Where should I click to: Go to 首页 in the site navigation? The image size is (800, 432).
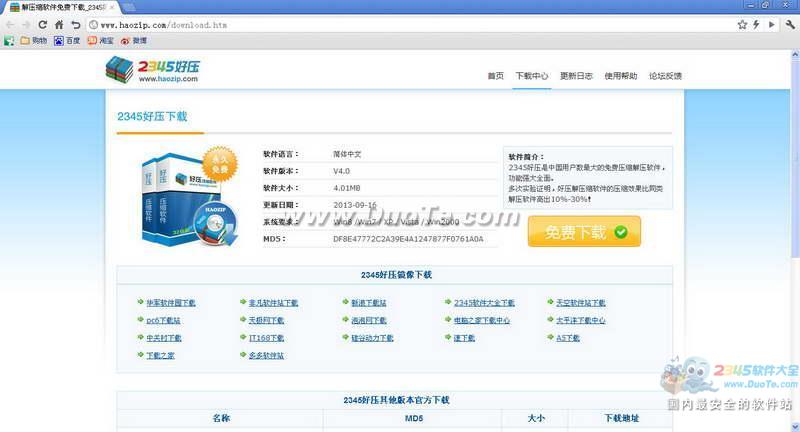pyautogui.click(x=495, y=76)
